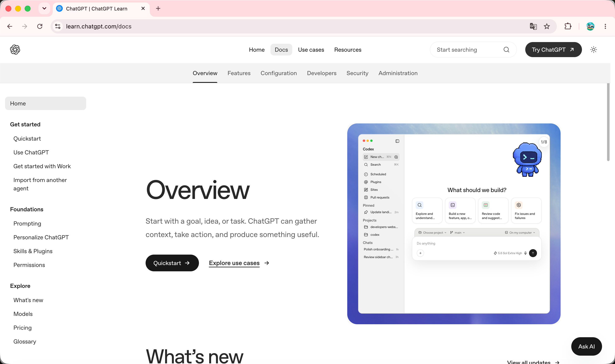This screenshot has height=364, width=615.
Task: Open the Chrome profile avatar
Action: [590, 26]
